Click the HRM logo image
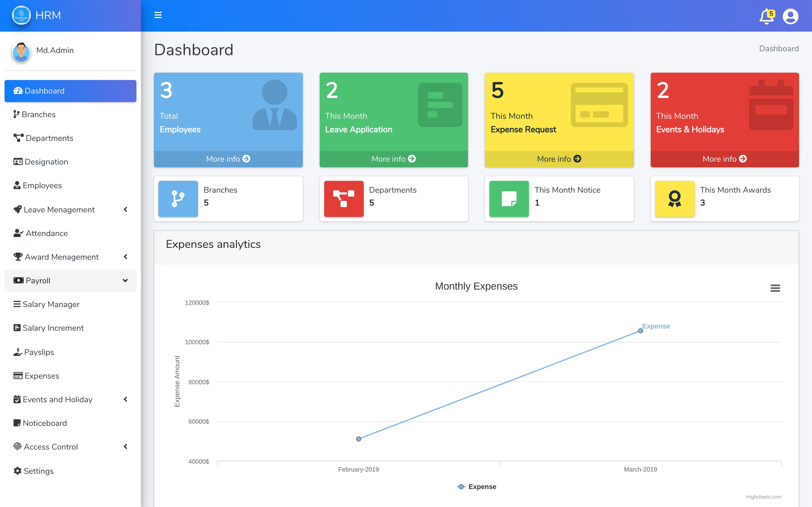The image size is (812, 507). click(21, 15)
